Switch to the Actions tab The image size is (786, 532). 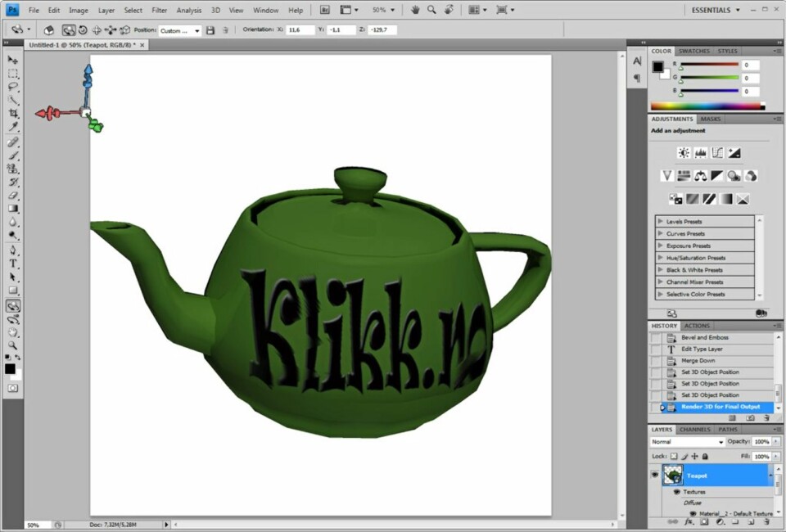coord(697,326)
